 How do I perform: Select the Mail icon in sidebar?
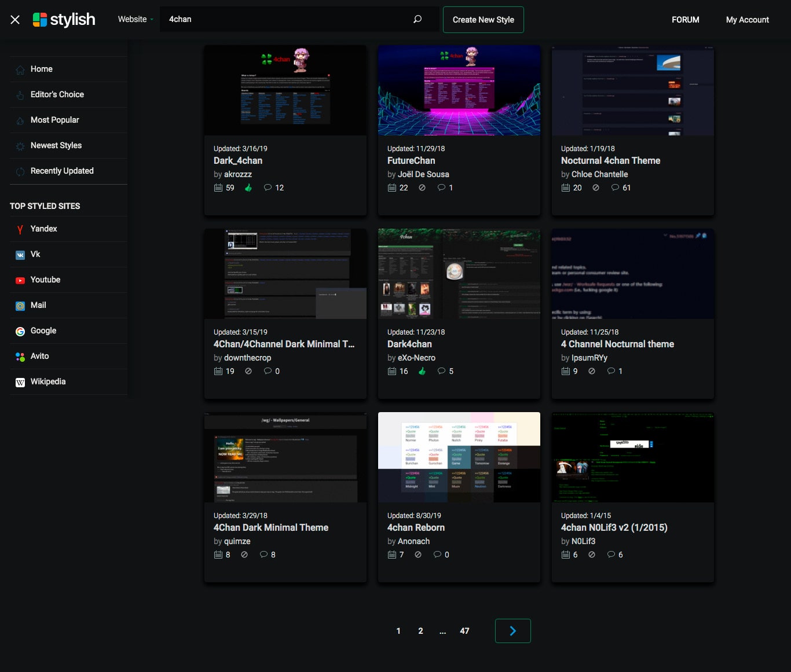(20, 305)
